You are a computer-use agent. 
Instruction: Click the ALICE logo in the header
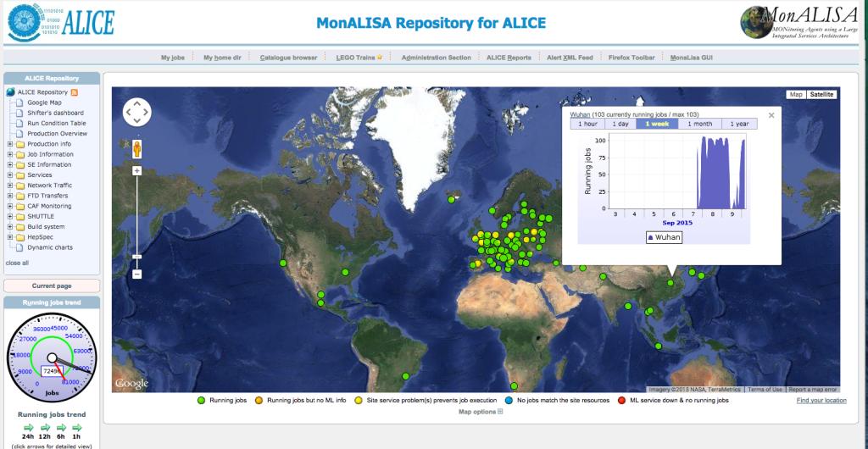[x=59, y=23]
